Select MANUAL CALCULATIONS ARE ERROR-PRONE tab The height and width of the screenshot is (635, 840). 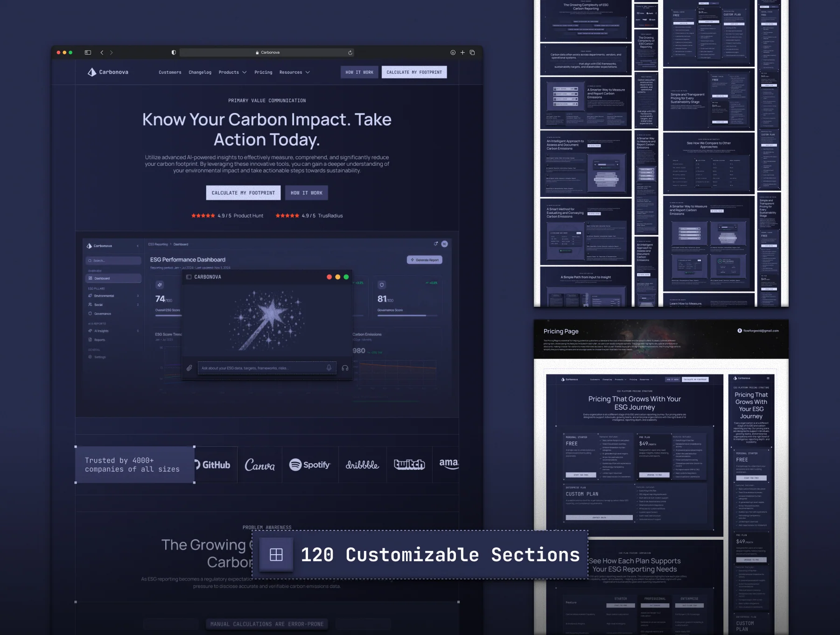267,624
